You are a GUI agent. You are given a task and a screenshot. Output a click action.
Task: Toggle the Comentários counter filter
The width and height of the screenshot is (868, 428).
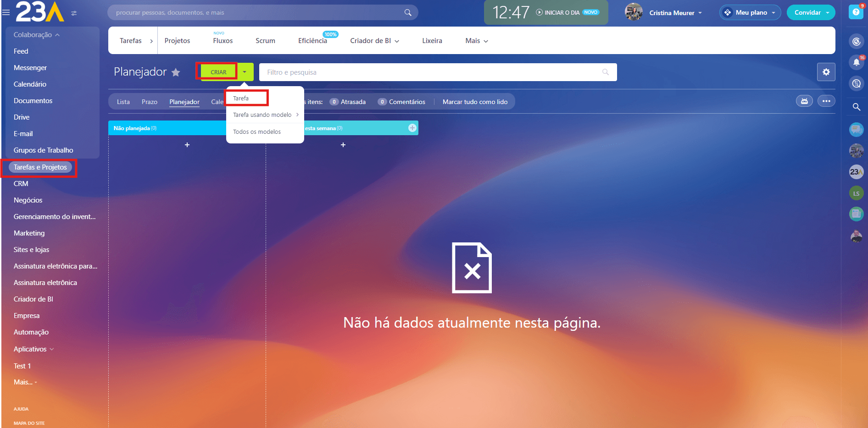tap(401, 102)
